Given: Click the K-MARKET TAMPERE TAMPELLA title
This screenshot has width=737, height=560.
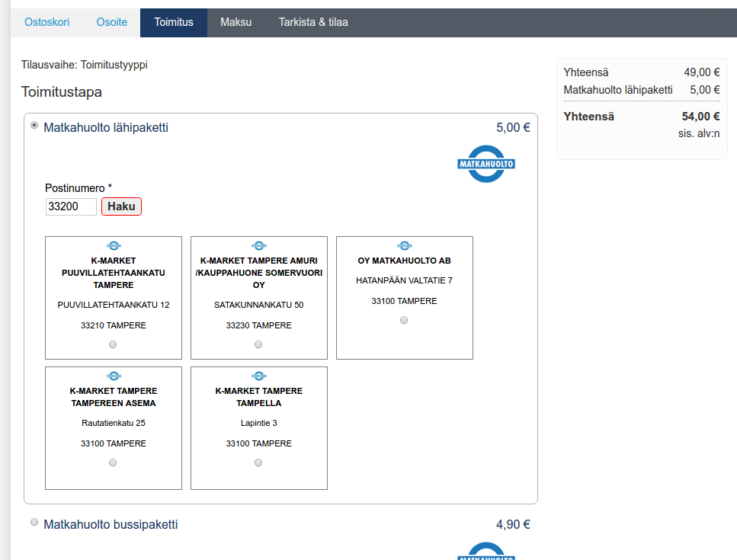Looking at the screenshot, I should [259, 397].
